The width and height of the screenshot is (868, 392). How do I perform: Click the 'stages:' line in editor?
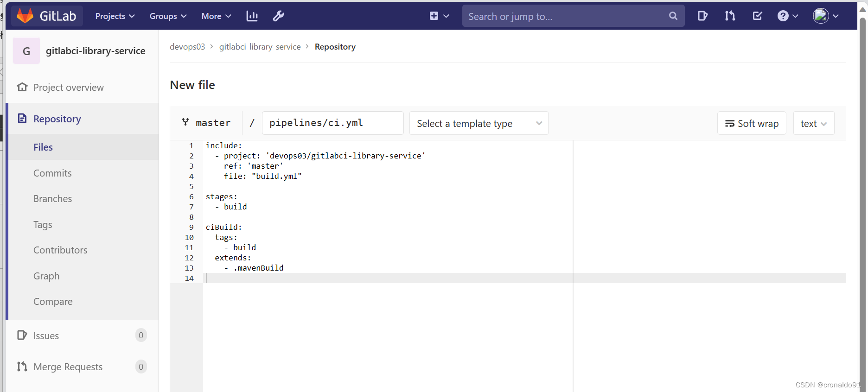[221, 196]
